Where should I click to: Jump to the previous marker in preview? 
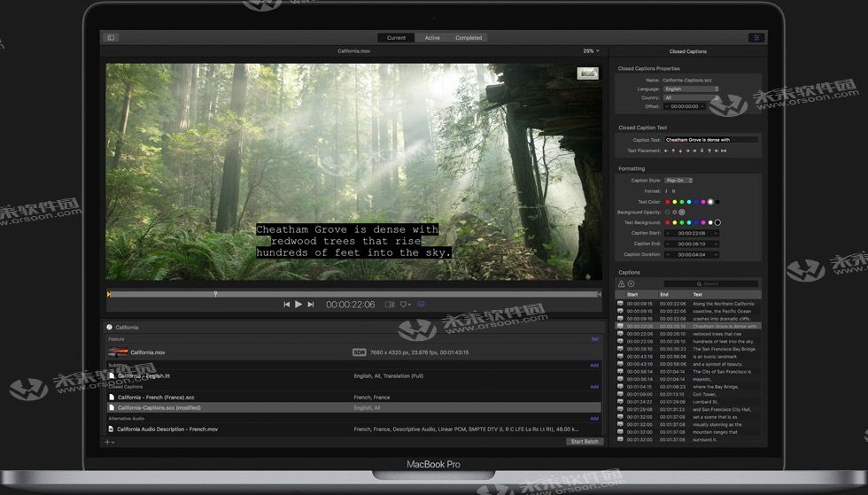coord(286,304)
